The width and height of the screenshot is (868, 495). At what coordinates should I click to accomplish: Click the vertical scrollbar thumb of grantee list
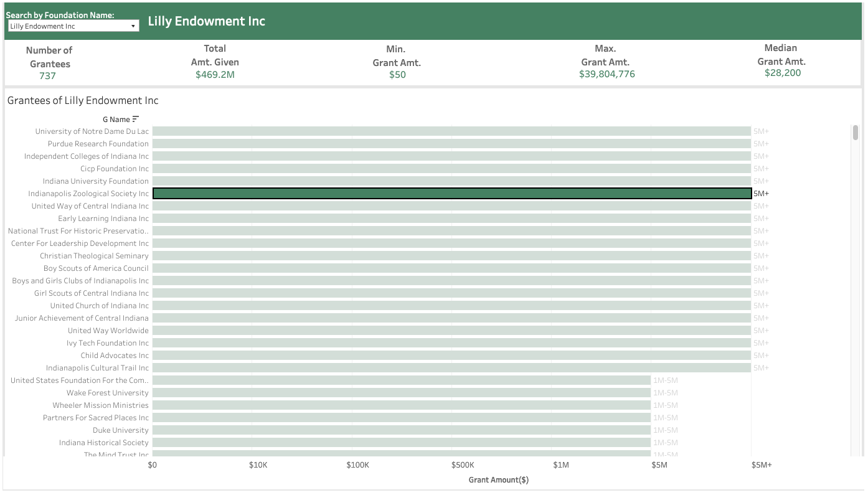pos(856,133)
